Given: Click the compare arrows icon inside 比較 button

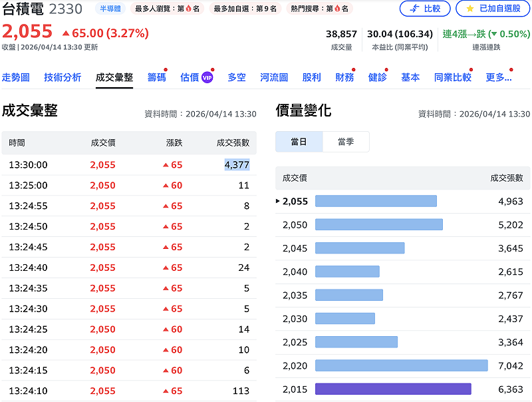Looking at the screenshot, I should [415, 9].
